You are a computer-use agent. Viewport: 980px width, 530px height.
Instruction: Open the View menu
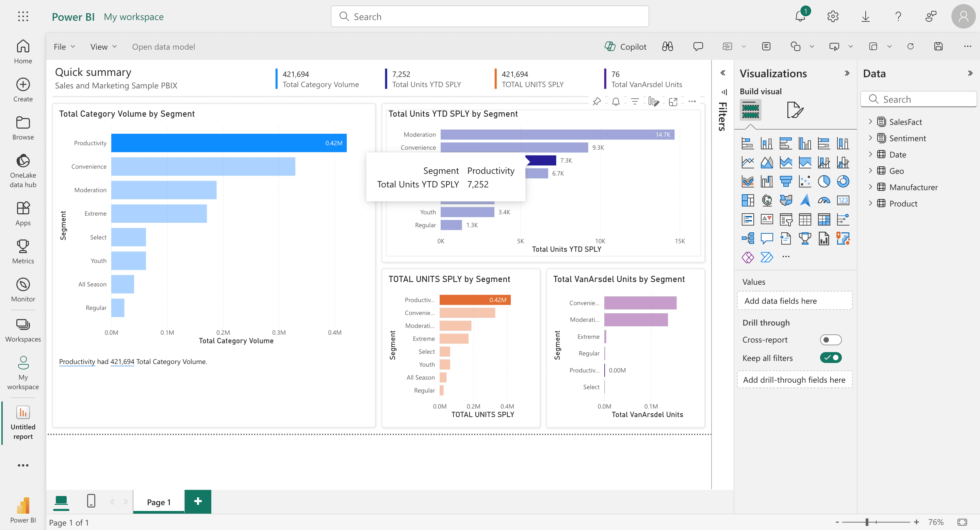coord(103,46)
